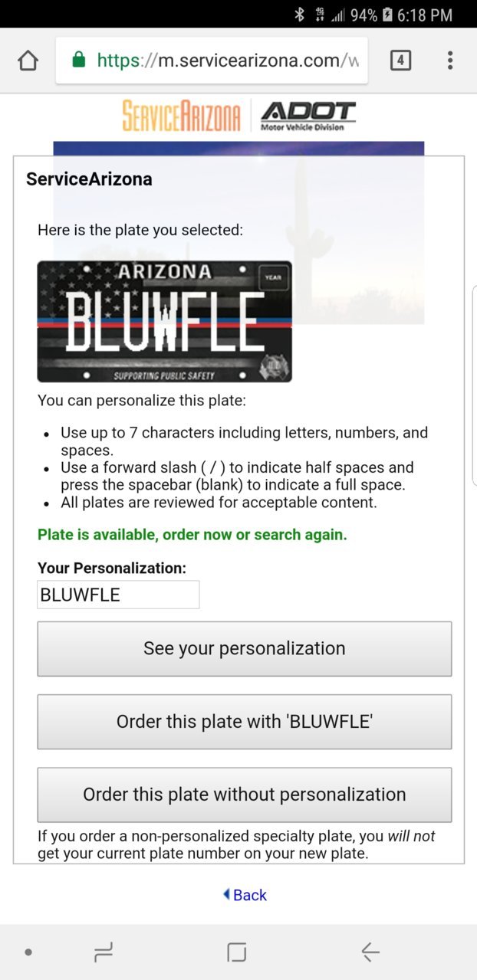Tap the small dot in navigation bar
Image resolution: width=477 pixels, height=980 pixels.
pos(28,952)
